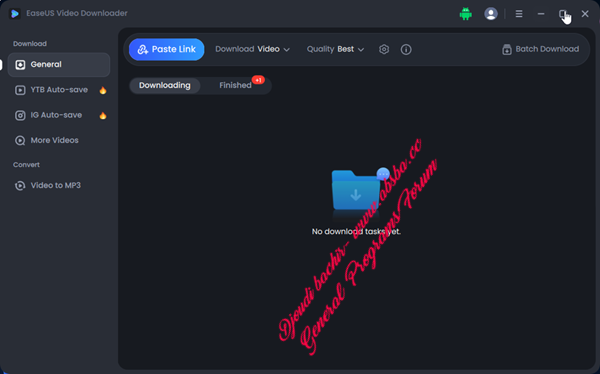Go to More Videos
600x374 pixels.
[x=59, y=140]
